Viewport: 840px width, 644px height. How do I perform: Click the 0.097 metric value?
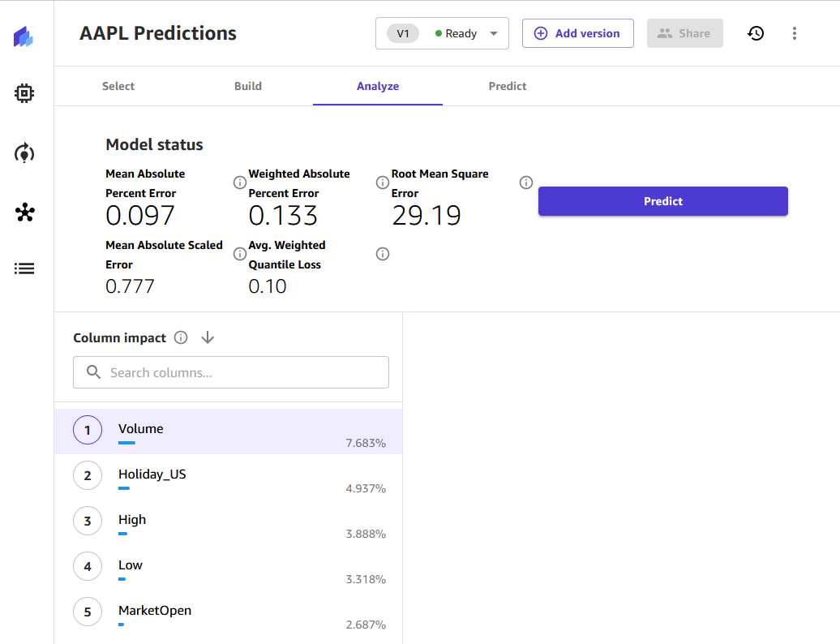(139, 216)
